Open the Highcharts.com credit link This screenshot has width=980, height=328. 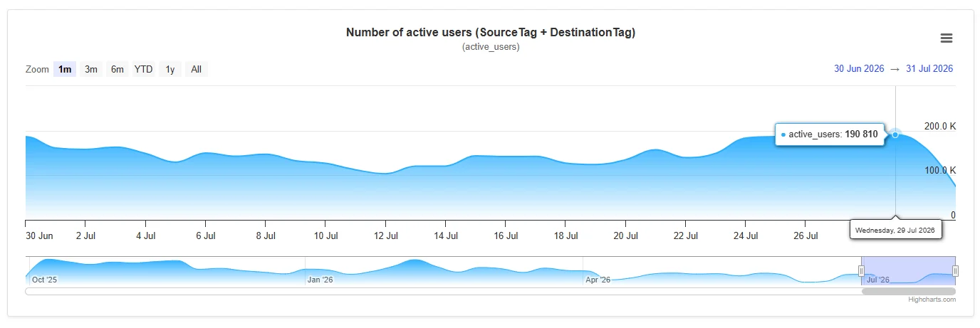tap(932, 300)
